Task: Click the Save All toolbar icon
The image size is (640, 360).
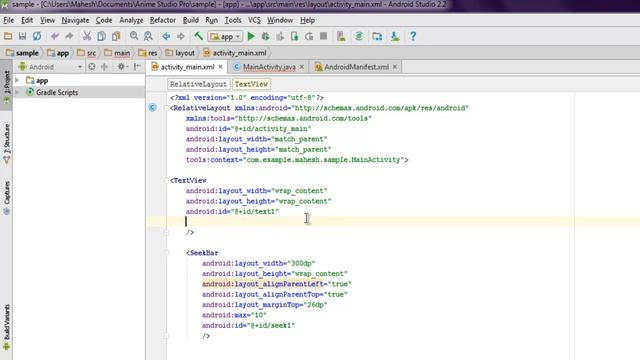Action: tap(22, 36)
